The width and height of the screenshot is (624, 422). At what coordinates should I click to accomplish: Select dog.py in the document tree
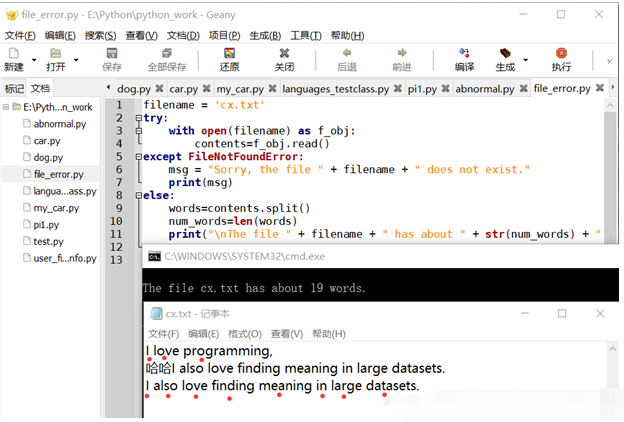pos(48,157)
